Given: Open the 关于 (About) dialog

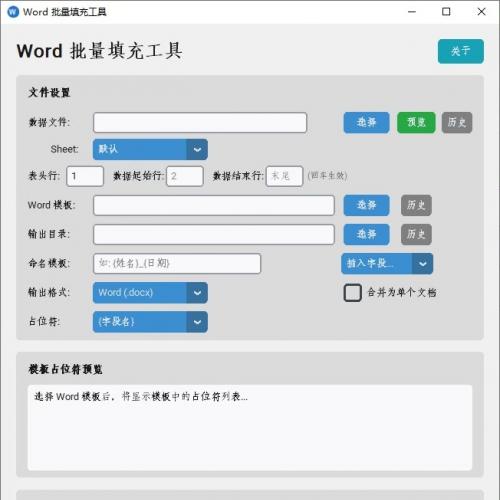Looking at the screenshot, I should point(460,51).
